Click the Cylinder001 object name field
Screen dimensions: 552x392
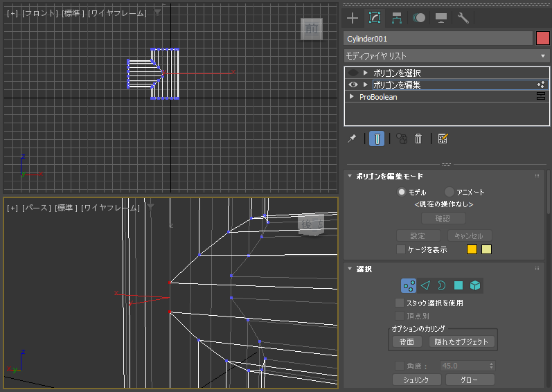tap(438, 39)
